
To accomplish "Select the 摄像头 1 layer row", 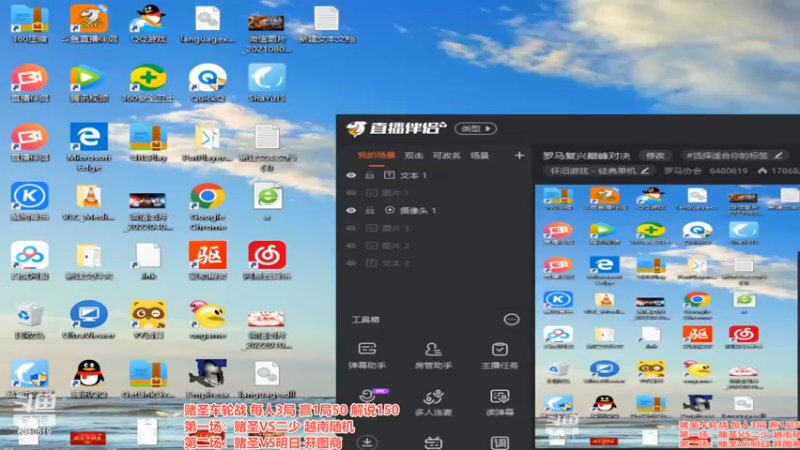I will (433, 210).
